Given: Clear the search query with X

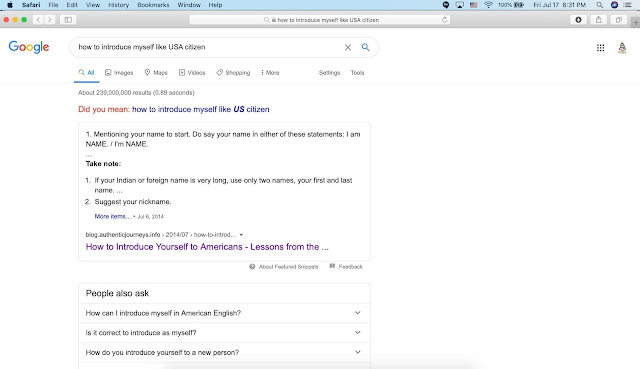Looking at the screenshot, I should pyautogui.click(x=348, y=47).
